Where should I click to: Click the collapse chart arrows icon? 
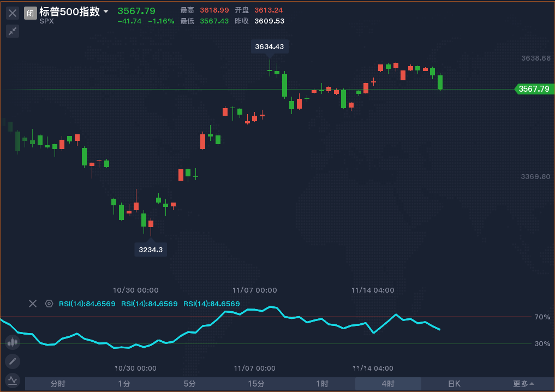(13, 31)
